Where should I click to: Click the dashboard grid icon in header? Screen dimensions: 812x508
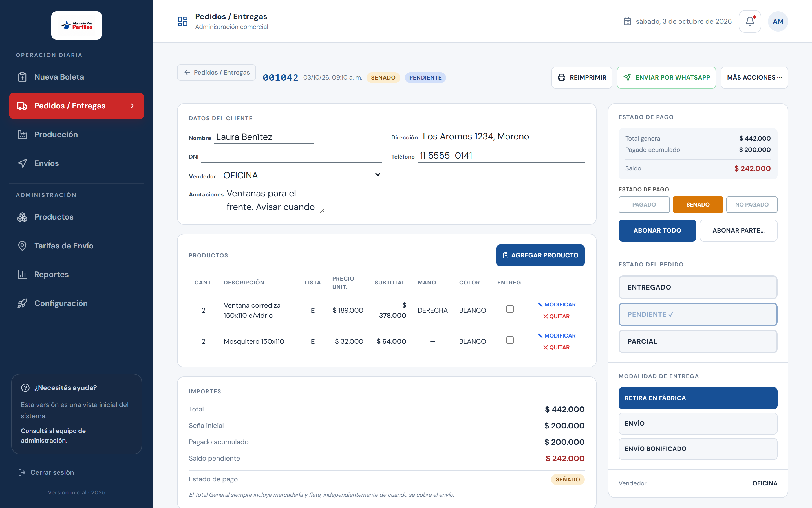pyautogui.click(x=182, y=21)
